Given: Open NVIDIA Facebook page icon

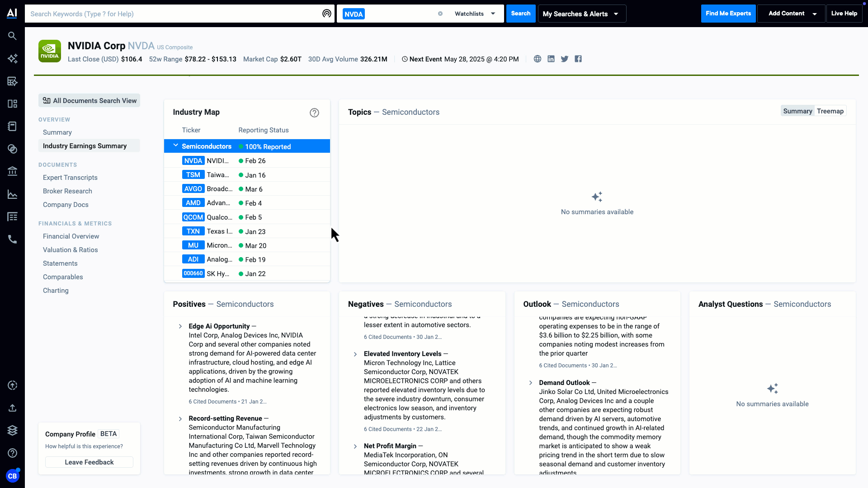Looking at the screenshot, I should pos(578,59).
